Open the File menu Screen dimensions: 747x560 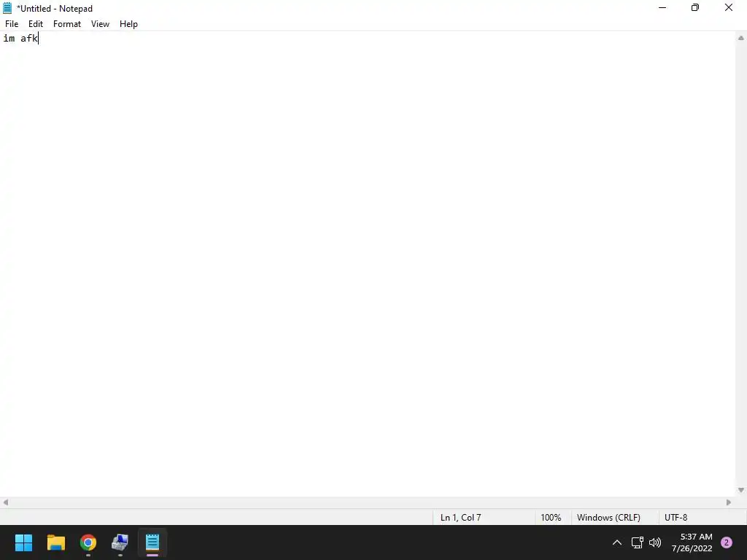pyautogui.click(x=12, y=24)
